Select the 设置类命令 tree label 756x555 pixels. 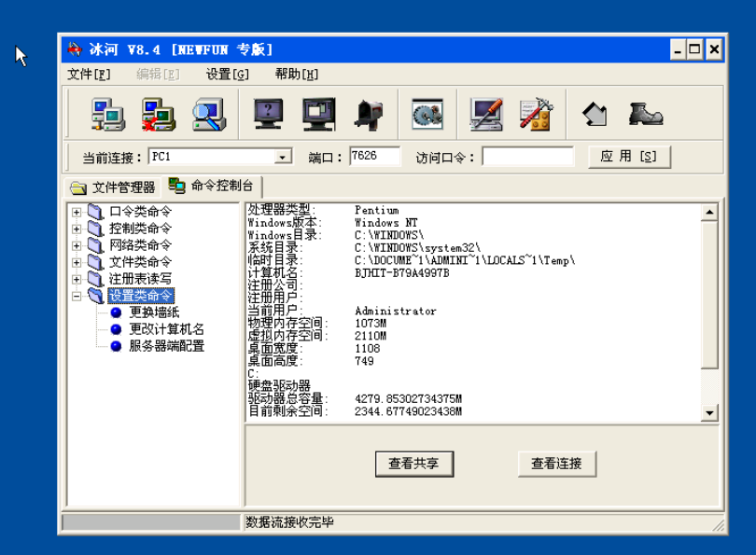click(x=141, y=296)
